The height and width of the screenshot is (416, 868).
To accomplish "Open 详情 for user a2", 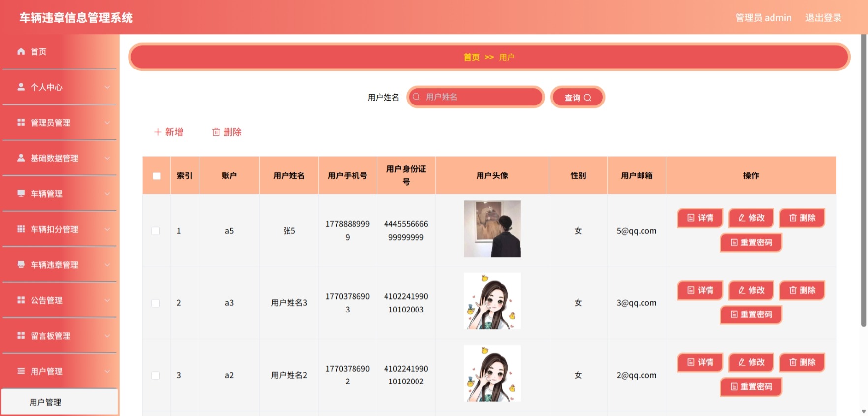I will point(700,362).
